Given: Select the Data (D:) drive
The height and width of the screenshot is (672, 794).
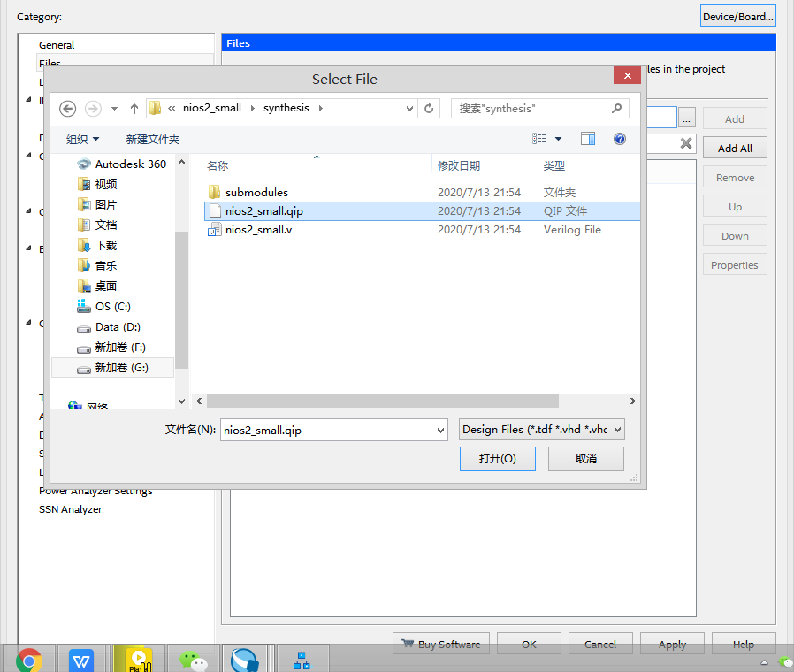Looking at the screenshot, I should [x=109, y=327].
